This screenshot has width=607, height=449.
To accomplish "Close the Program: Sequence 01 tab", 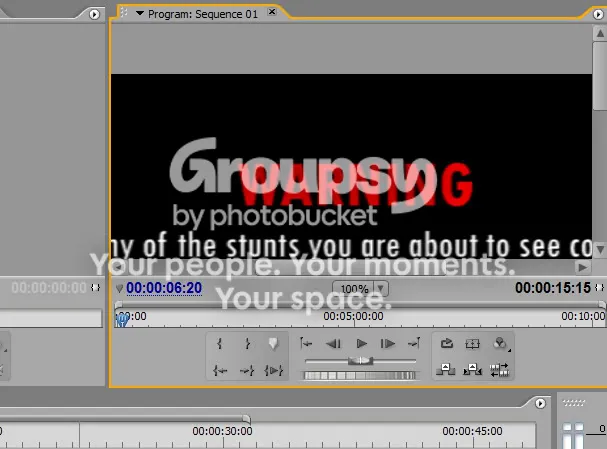I will (x=272, y=12).
